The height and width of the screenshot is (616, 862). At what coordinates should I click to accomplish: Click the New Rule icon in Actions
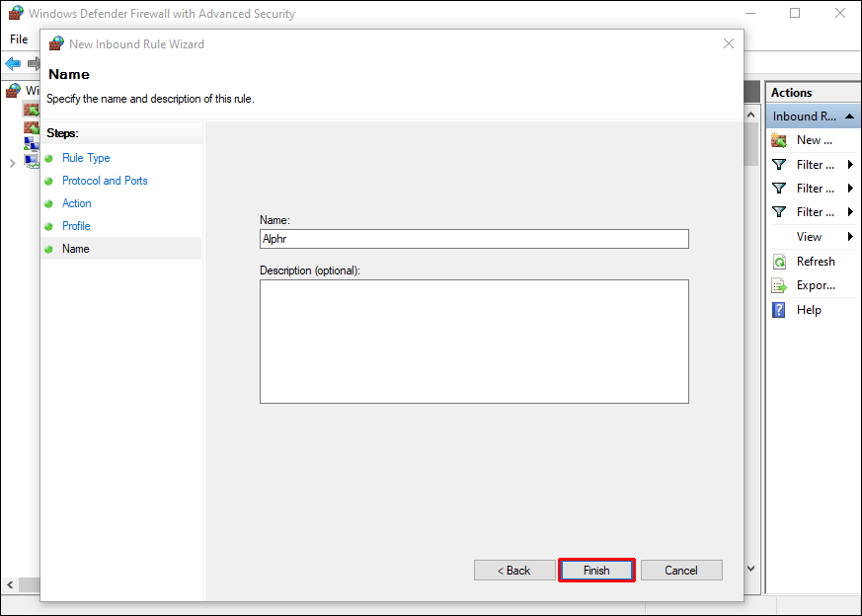point(779,140)
